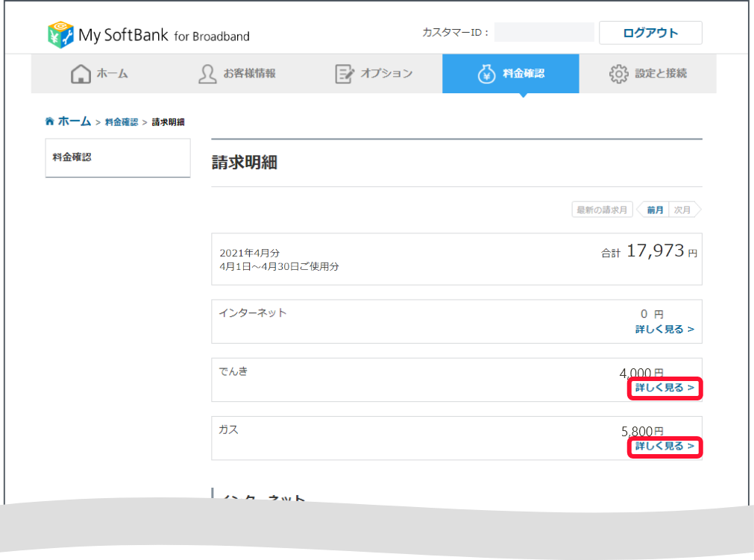Click the 合計 17,973 円 amount
Image resolution: width=754 pixels, height=560 pixels.
tap(649, 251)
